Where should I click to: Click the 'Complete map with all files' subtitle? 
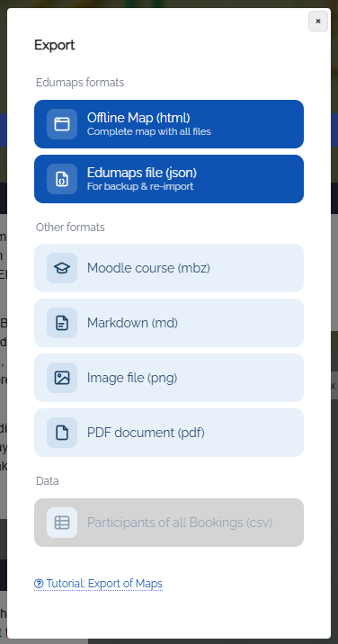[149, 132]
